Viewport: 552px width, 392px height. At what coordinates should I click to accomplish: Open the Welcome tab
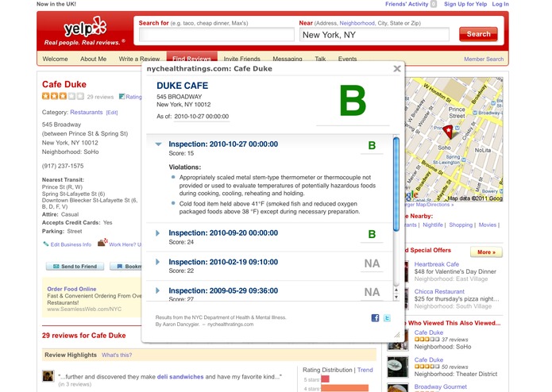tap(55, 59)
